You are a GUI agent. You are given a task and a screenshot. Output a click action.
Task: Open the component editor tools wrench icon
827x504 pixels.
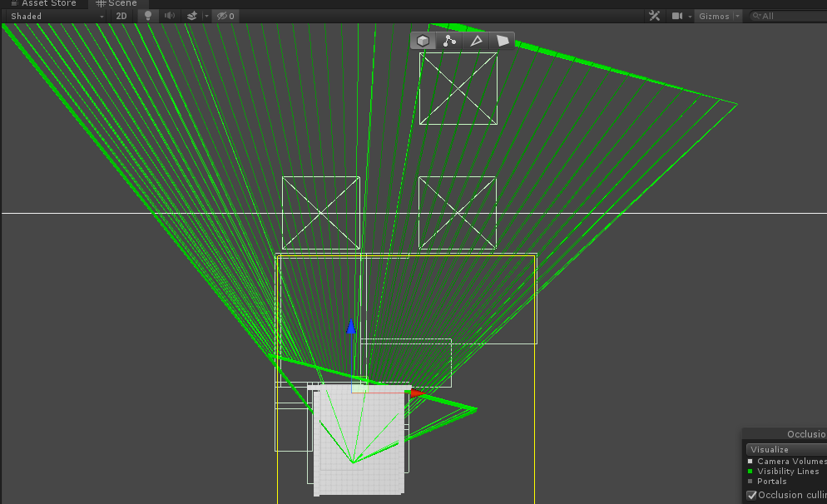[x=655, y=16]
